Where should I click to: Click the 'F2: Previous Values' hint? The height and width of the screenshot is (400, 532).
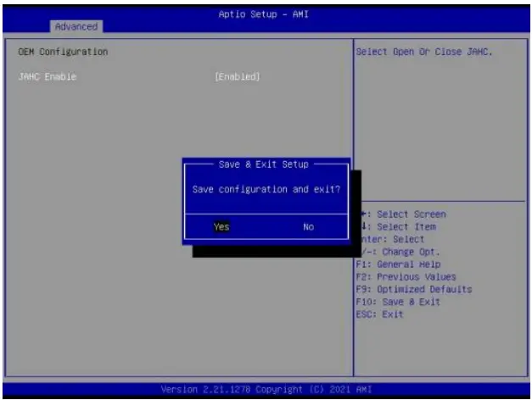click(x=406, y=276)
